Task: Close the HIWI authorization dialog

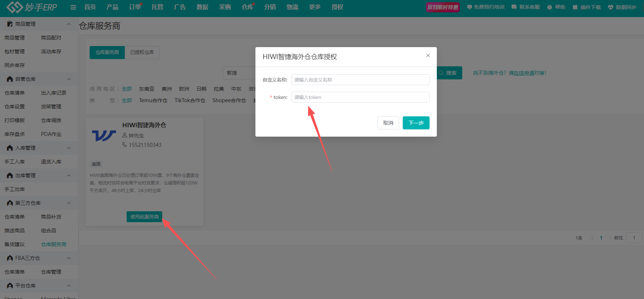Action: 428,55
